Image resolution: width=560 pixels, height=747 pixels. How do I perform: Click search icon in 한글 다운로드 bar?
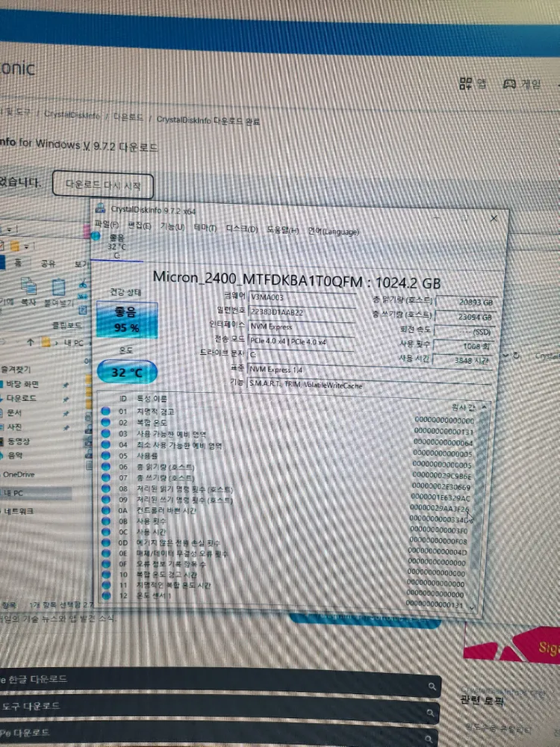[x=432, y=686]
